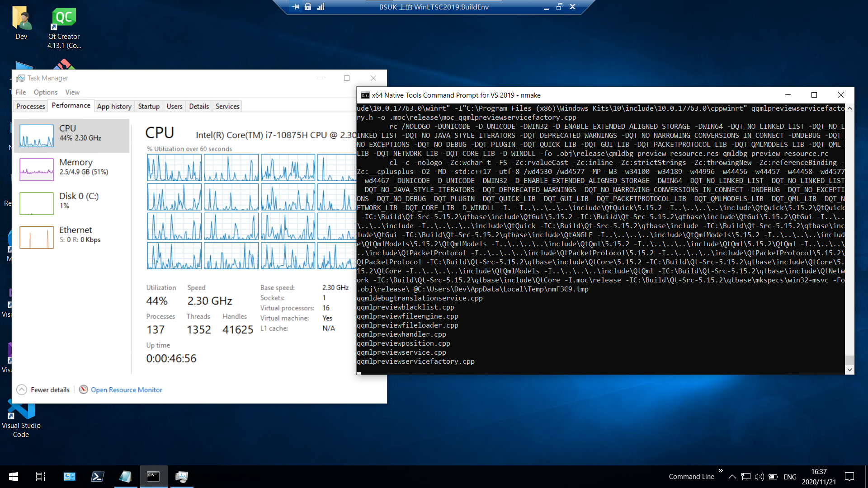
Task: Open the notification center icon
Action: 849,476
